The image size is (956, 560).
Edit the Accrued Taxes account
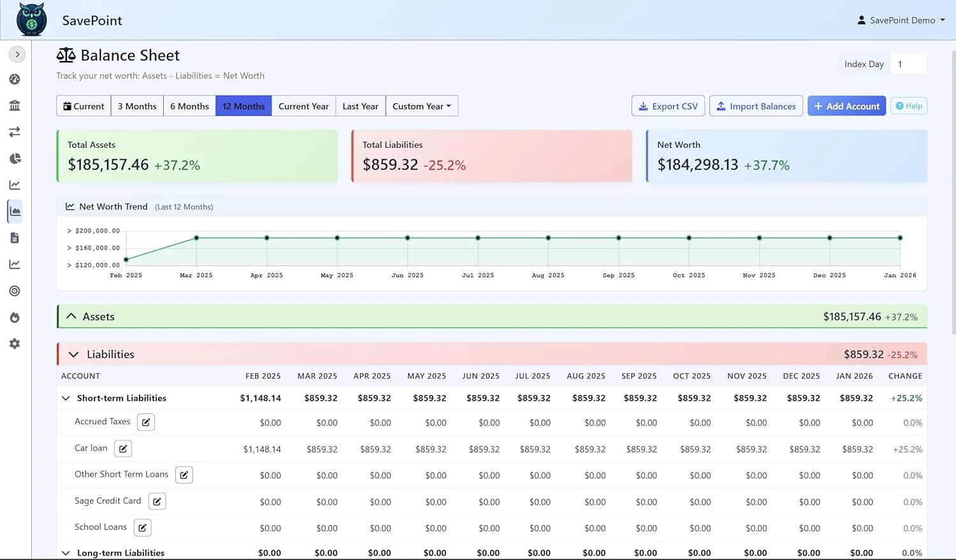(x=146, y=422)
